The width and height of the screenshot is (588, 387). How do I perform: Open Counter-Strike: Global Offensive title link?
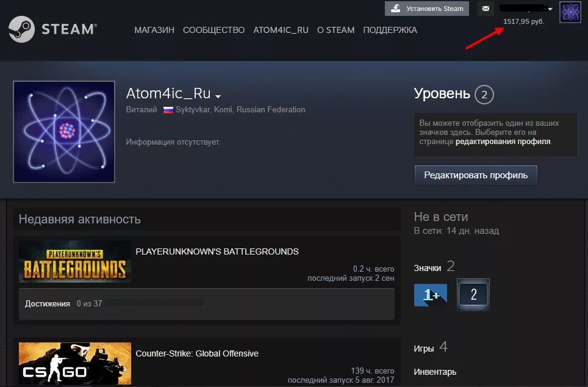pos(197,353)
